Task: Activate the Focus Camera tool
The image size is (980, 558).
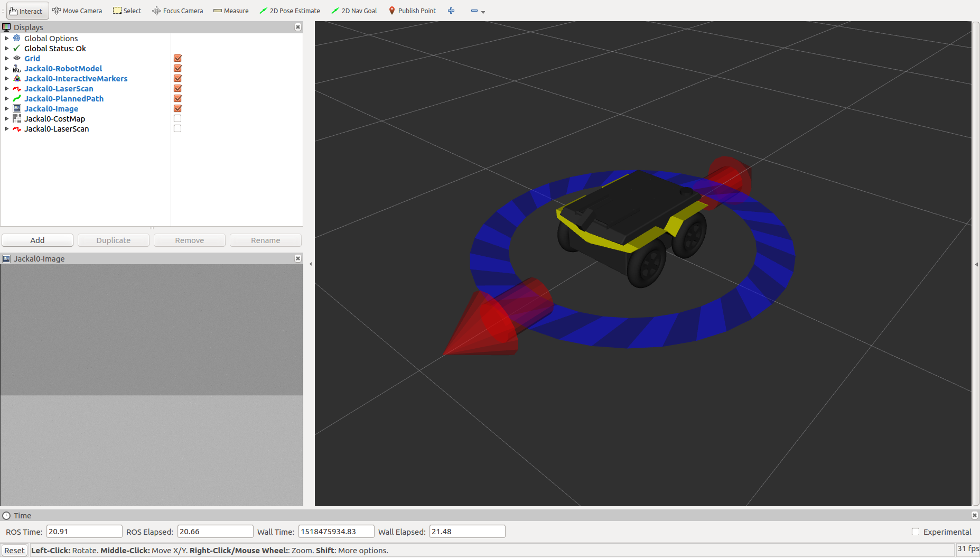Action: pos(178,11)
